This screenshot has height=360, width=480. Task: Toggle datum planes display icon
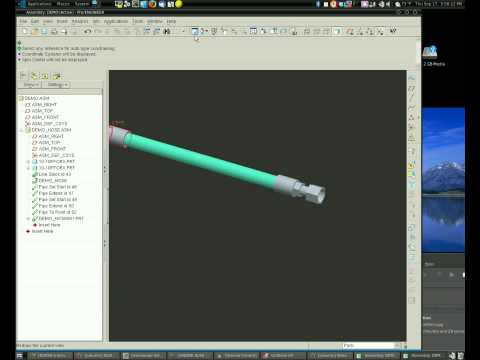tap(350, 31)
